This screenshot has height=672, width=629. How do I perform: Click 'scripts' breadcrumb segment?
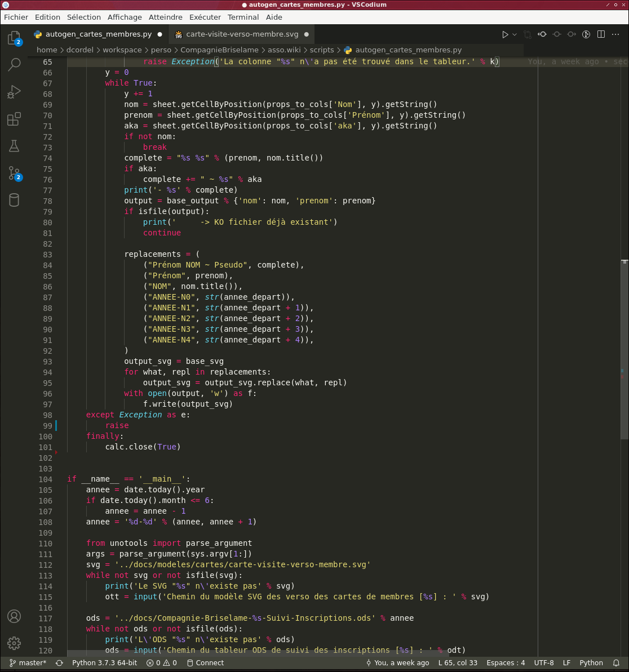coord(322,50)
